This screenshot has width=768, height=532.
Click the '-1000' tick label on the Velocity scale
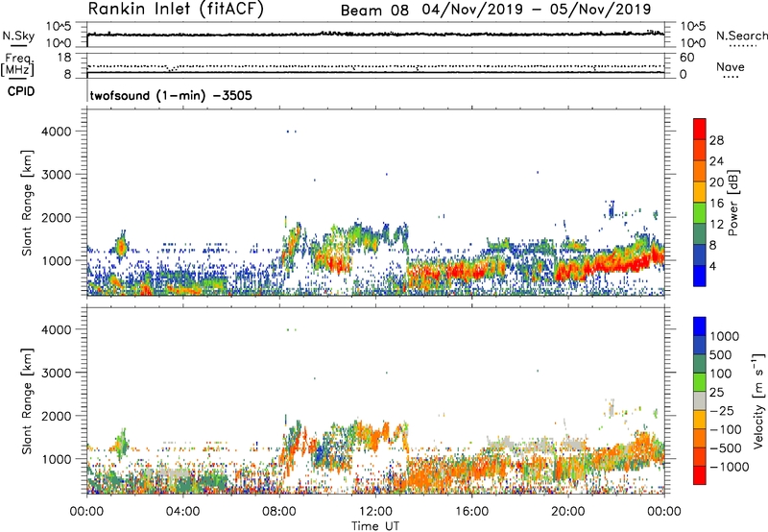729,467
